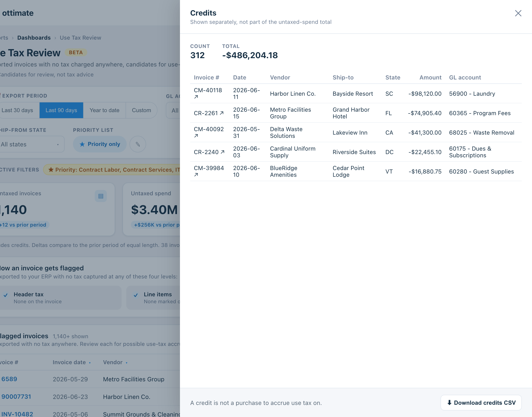Open credit invoice CM-40092

[209, 129]
